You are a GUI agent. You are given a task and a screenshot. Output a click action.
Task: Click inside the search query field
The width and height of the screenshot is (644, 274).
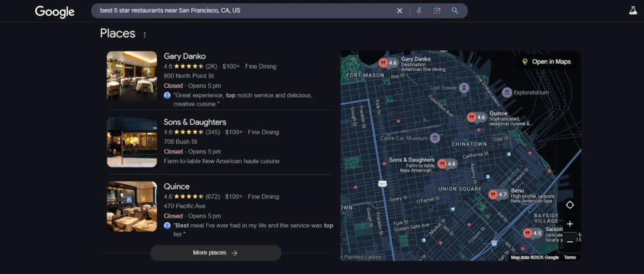tap(245, 11)
